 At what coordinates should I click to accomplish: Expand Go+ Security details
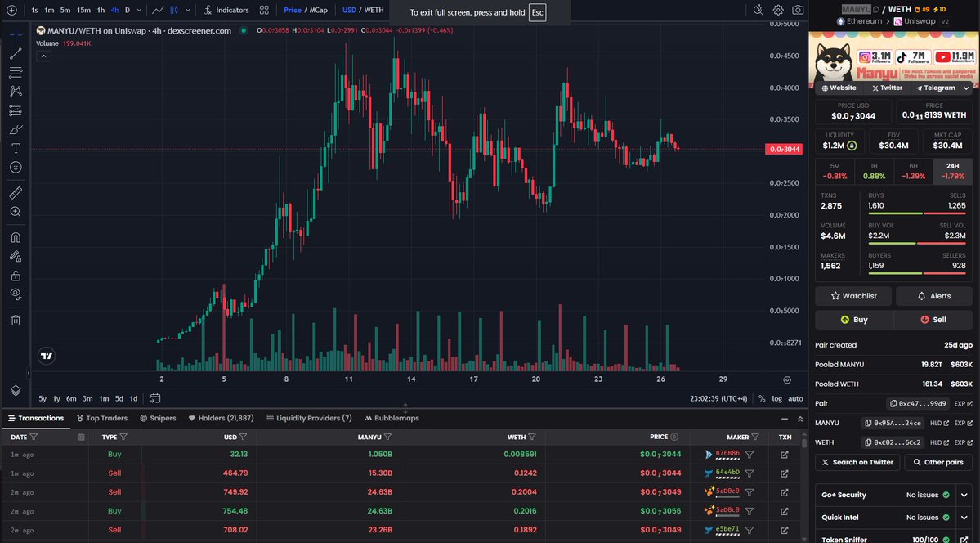(x=964, y=495)
